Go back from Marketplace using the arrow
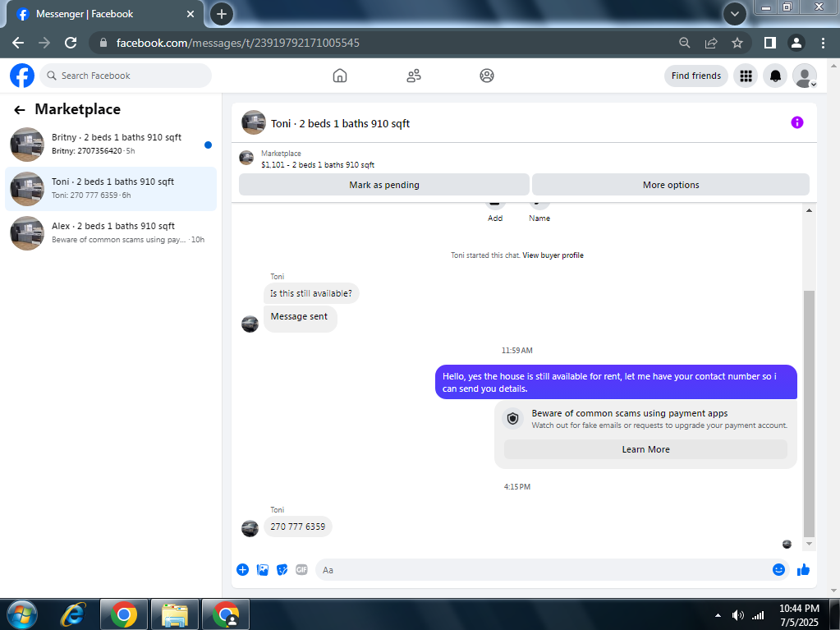The height and width of the screenshot is (630, 840). pyautogui.click(x=19, y=110)
